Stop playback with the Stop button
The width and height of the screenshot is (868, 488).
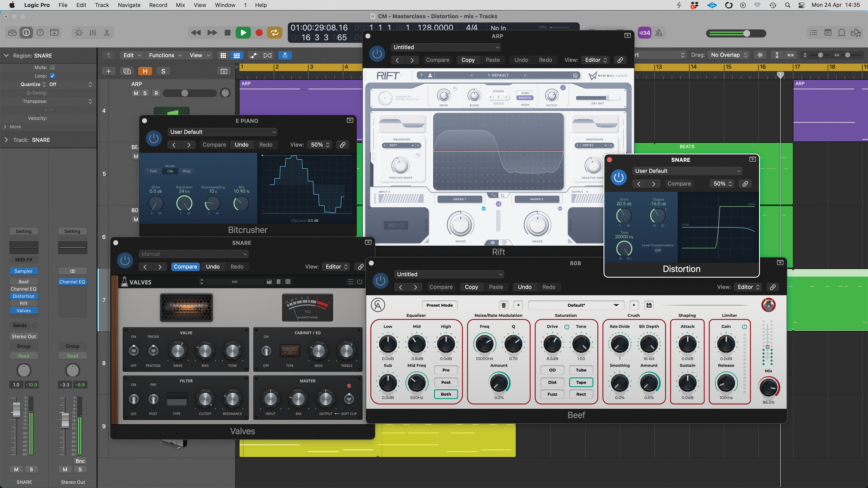click(227, 33)
